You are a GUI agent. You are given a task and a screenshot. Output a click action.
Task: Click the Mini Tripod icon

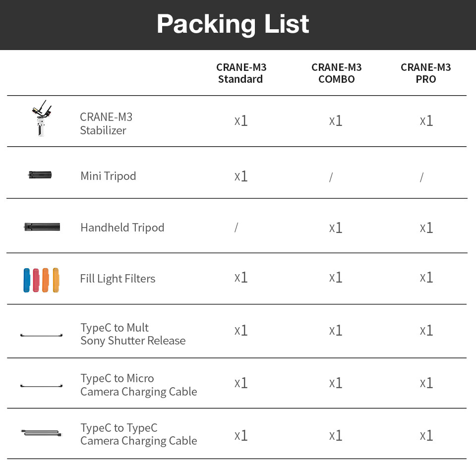[x=40, y=175]
